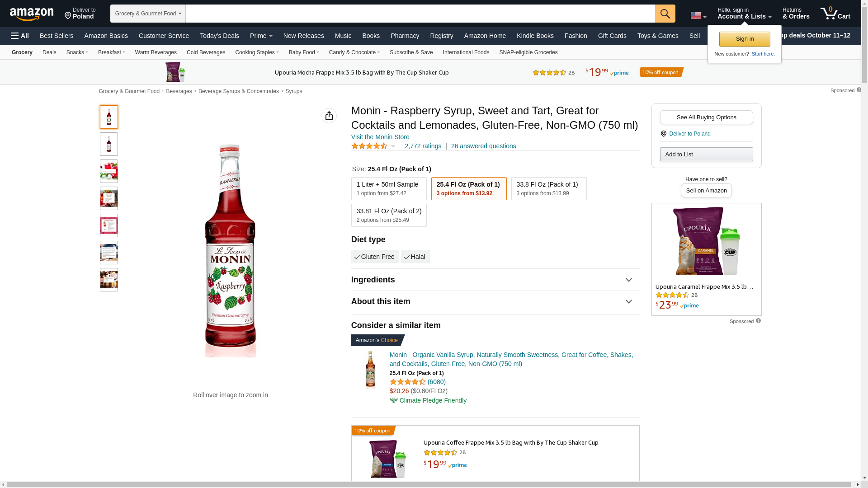The image size is (868, 488).
Task: Click the share icon above the product image
Action: (x=329, y=116)
